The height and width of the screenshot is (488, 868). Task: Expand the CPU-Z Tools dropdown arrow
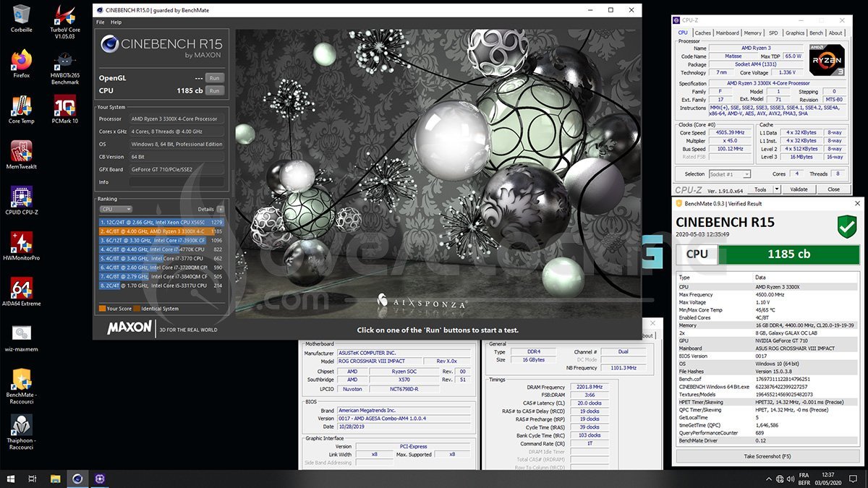pyautogui.click(x=777, y=189)
